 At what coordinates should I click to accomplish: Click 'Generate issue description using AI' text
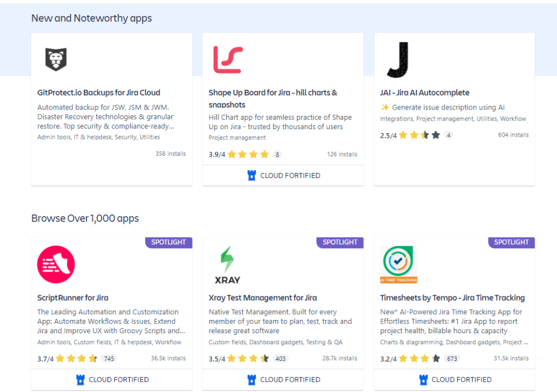[x=448, y=107]
